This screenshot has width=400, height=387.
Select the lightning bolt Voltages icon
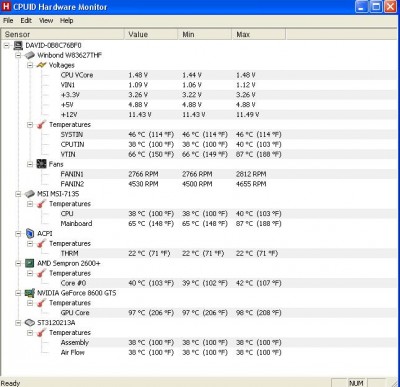(x=41, y=65)
